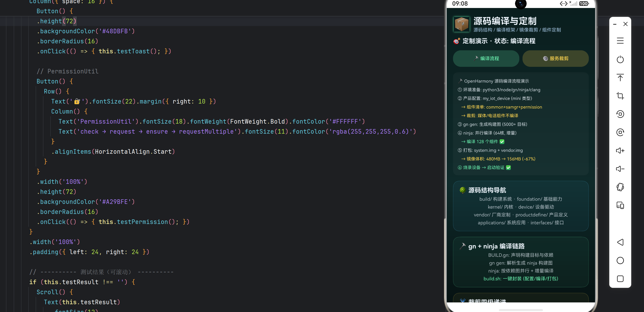Tap the 源码编译与定制 page title
This screenshot has width=644, height=312.
(505, 21)
